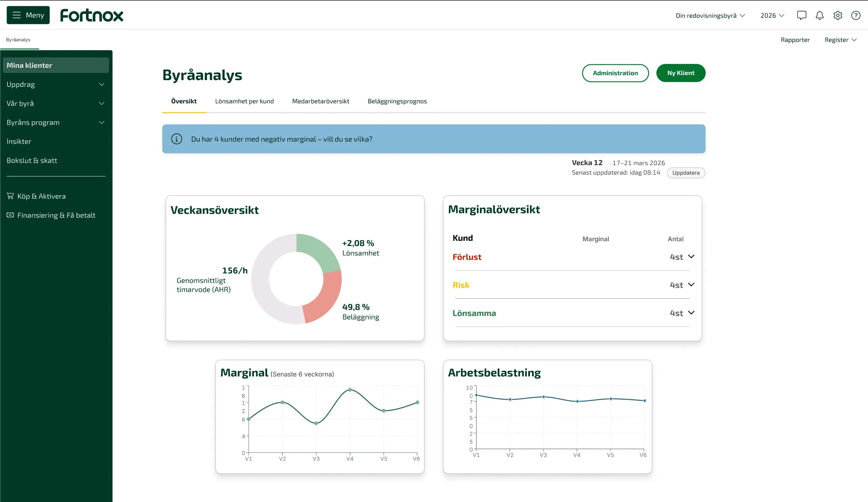
Task: Select Mina klienter in sidebar
Action: (x=56, y=65)
